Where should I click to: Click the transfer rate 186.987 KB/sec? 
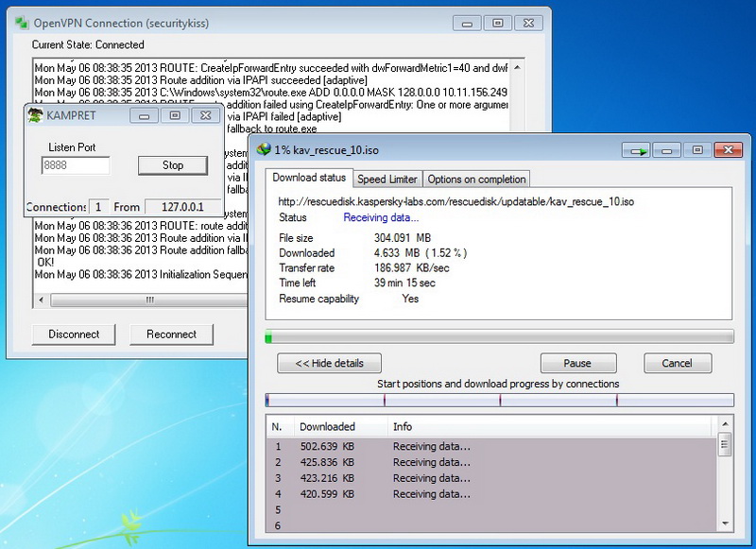coord(412,268)
